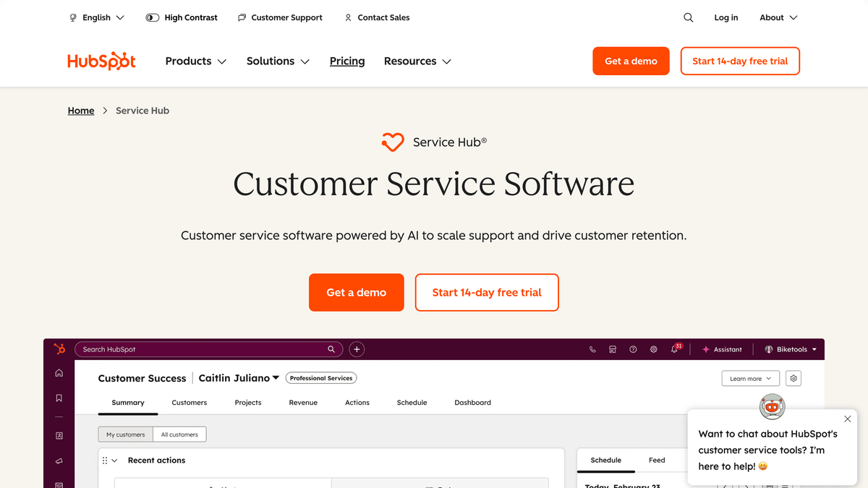Select the My customers toggle
This screenshot has height=488, width=868.
click(x=126, y=435)
